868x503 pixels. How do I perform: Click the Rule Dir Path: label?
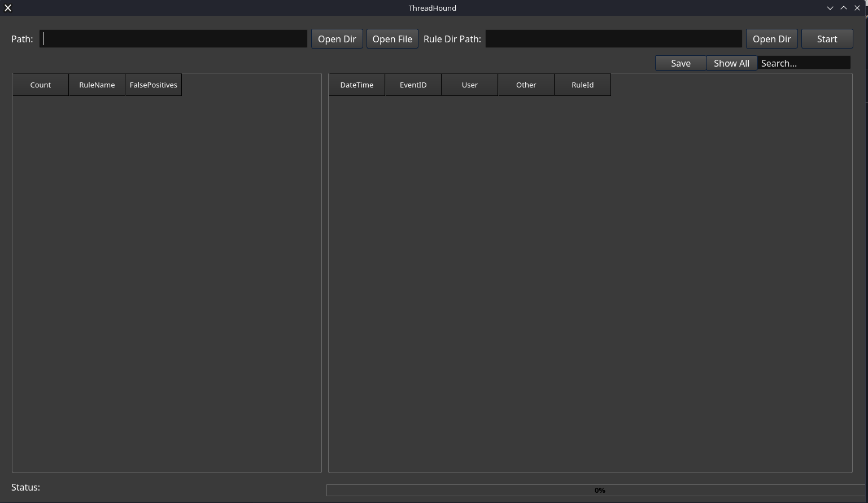[452, 39]
